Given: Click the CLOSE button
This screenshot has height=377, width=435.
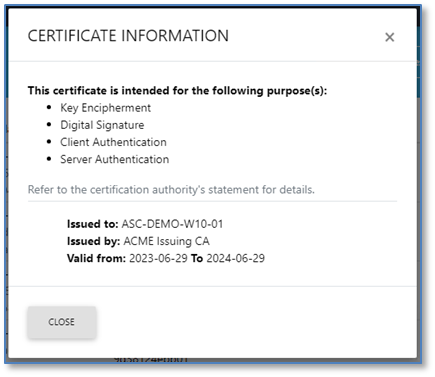Looking at the screenshot, I should click(x=62, y=322).
